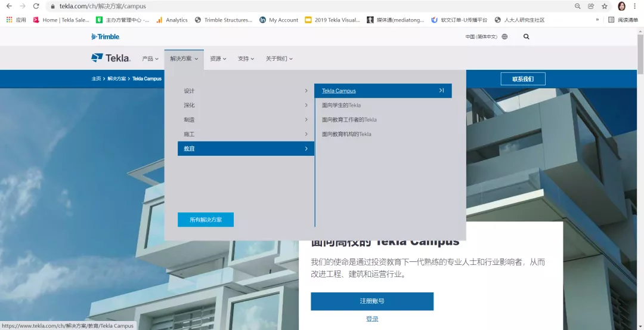Open the 产品 dropdown menu

point(150,58)
